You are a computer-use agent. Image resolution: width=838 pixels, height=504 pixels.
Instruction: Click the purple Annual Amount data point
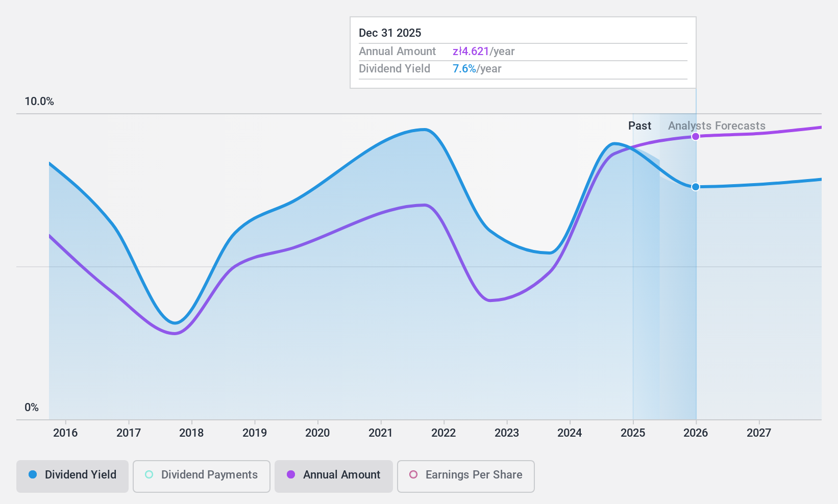[x=696, y=136]
